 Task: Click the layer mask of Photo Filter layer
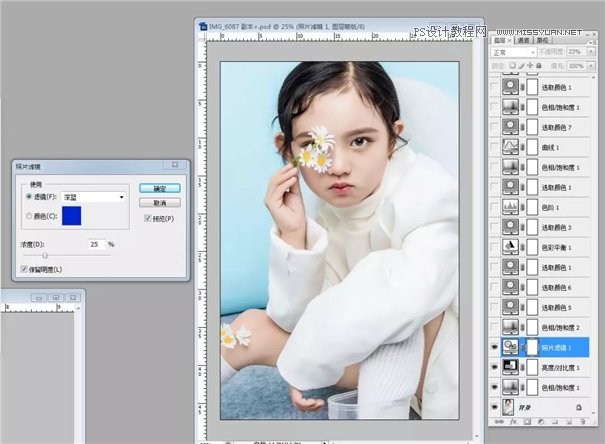[x=534, y=347]
